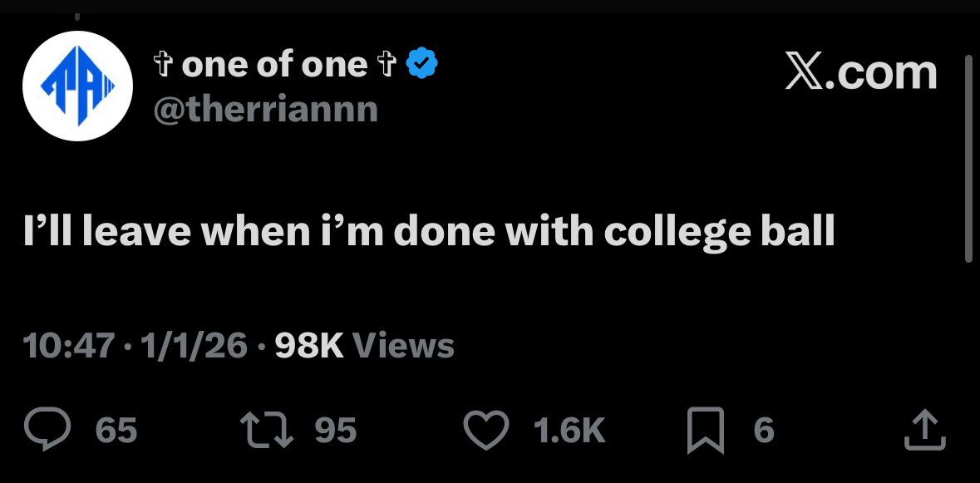
Task: Click the vertical scrollbar on right edge
Action: pyautogui.click(x=968, y=158)
